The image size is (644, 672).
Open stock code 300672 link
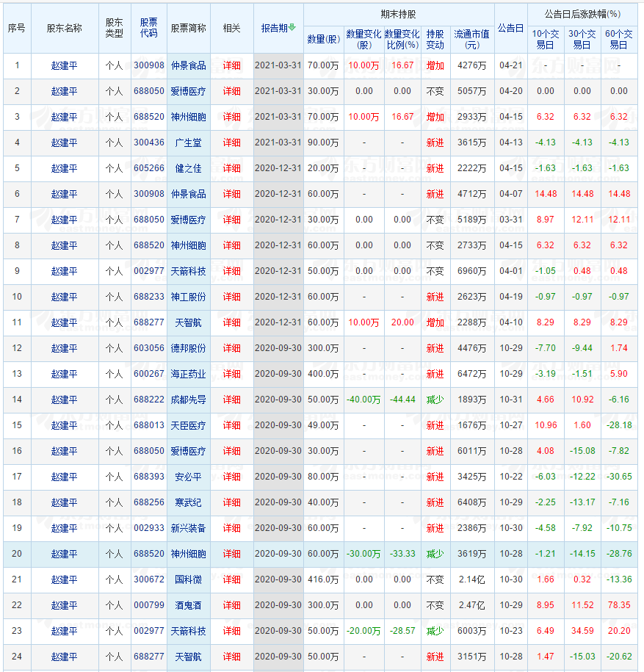click(148, 580)
